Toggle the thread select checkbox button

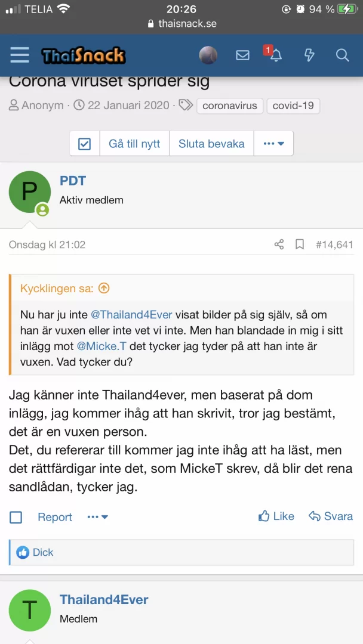coord(85,144)
